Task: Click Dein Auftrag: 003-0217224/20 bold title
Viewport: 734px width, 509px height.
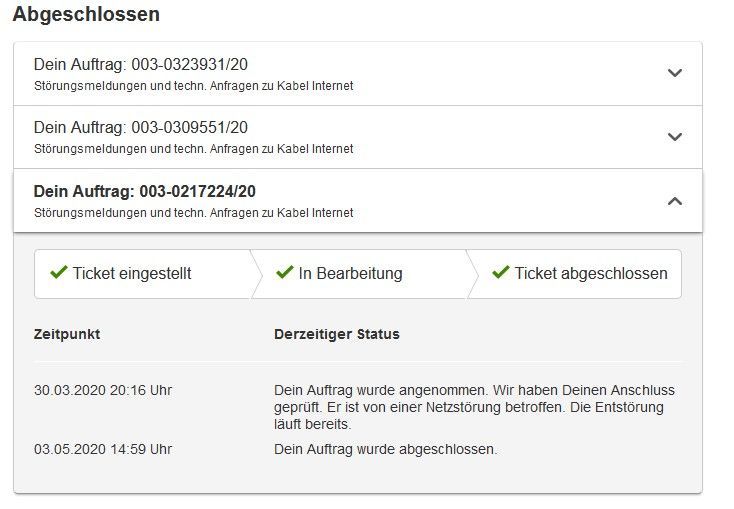Action: click(145, 191)
